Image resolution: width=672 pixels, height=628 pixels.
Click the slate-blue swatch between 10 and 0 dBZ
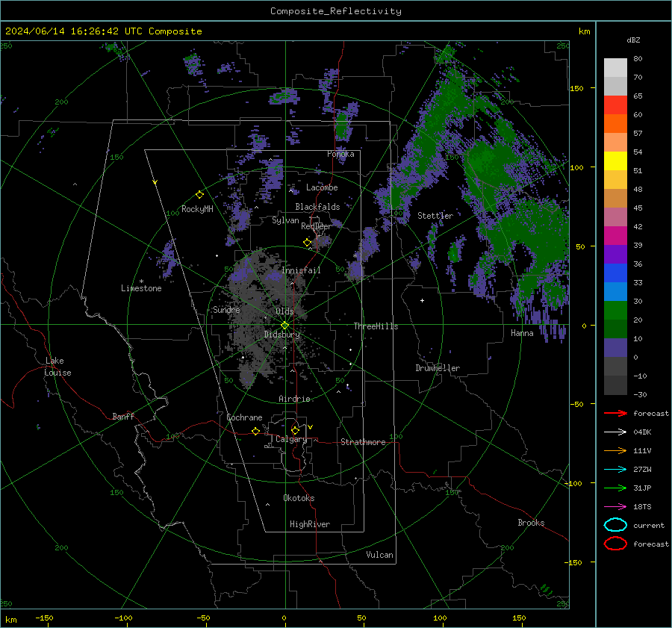coord(615,348)
